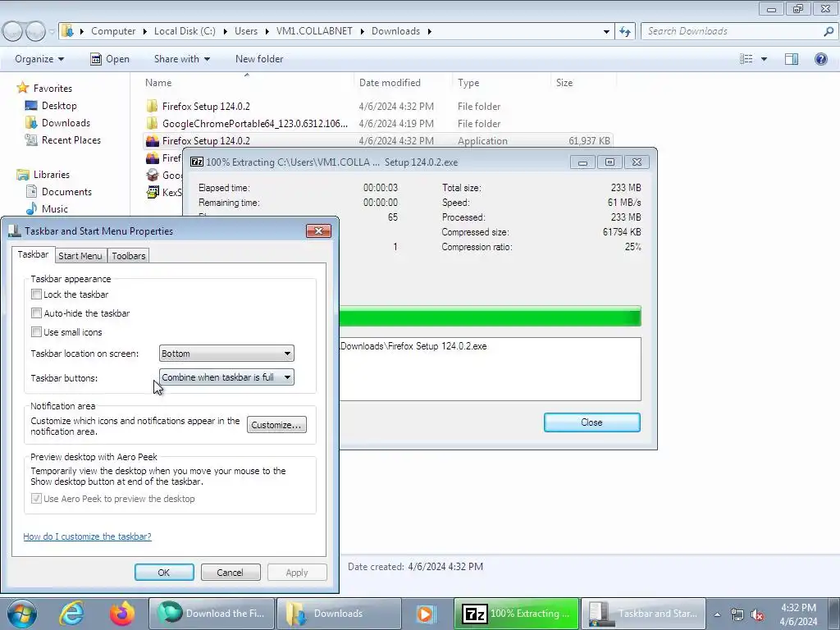The width and height of the screenshot is (840, 630).
Task: Click Open in the Explorer toolbar
Action: [x=111, y=59]
